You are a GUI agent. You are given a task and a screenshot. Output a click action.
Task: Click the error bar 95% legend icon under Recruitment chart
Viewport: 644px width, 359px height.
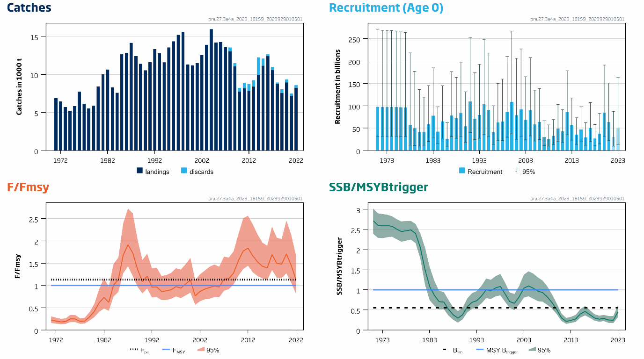pos(517,171)
